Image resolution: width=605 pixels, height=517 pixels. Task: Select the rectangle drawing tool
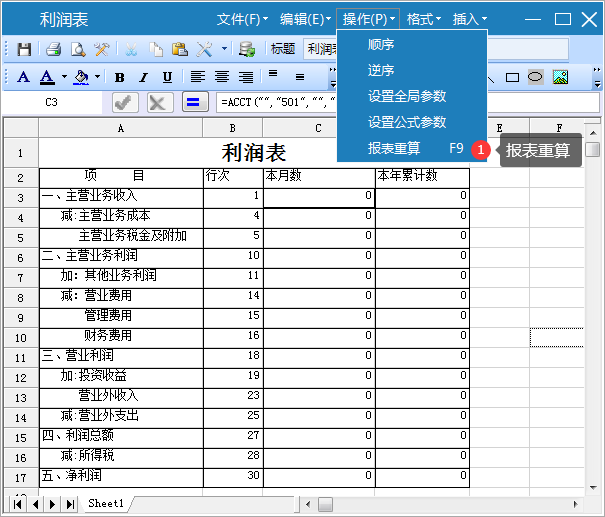[512, 78]
